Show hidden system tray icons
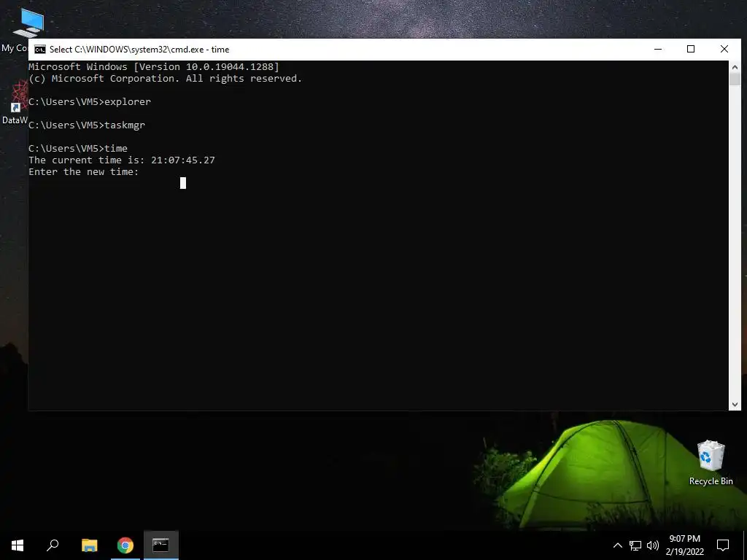 [x=617, y=545]
